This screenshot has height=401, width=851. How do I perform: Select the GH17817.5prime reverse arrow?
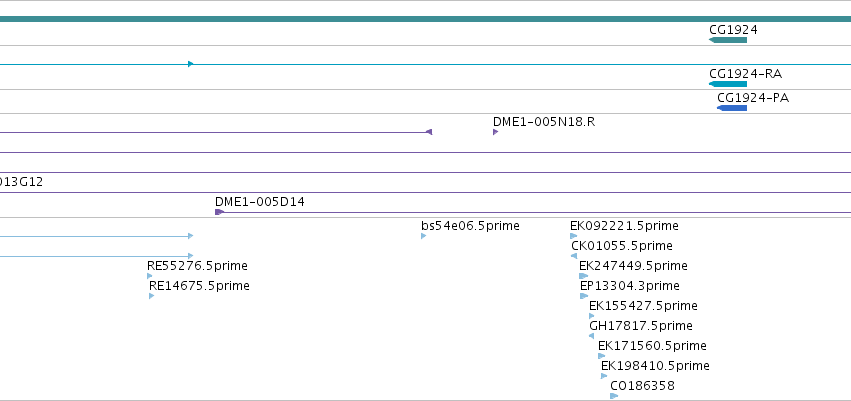592,336
